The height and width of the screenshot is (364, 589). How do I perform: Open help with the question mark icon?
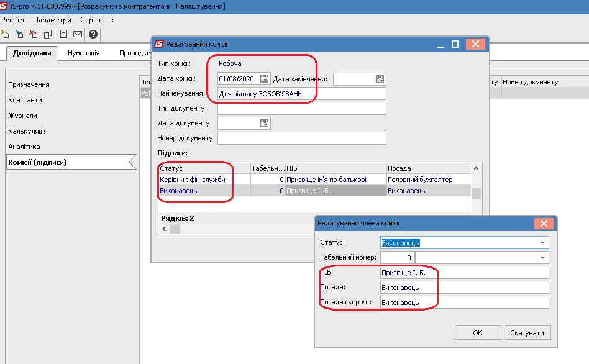[x=93, y=34]
